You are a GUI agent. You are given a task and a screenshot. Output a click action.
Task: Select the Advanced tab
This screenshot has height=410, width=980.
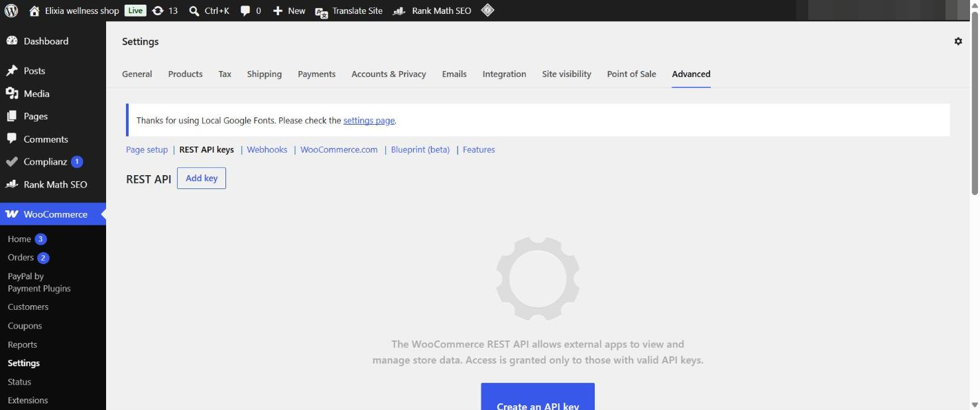tap(691, 74)
